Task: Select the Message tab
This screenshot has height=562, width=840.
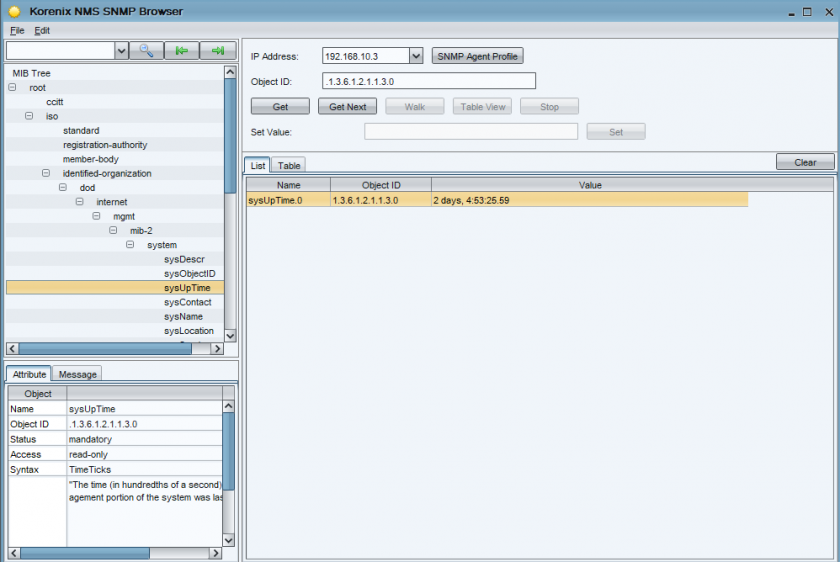Action: coord(78,374)
